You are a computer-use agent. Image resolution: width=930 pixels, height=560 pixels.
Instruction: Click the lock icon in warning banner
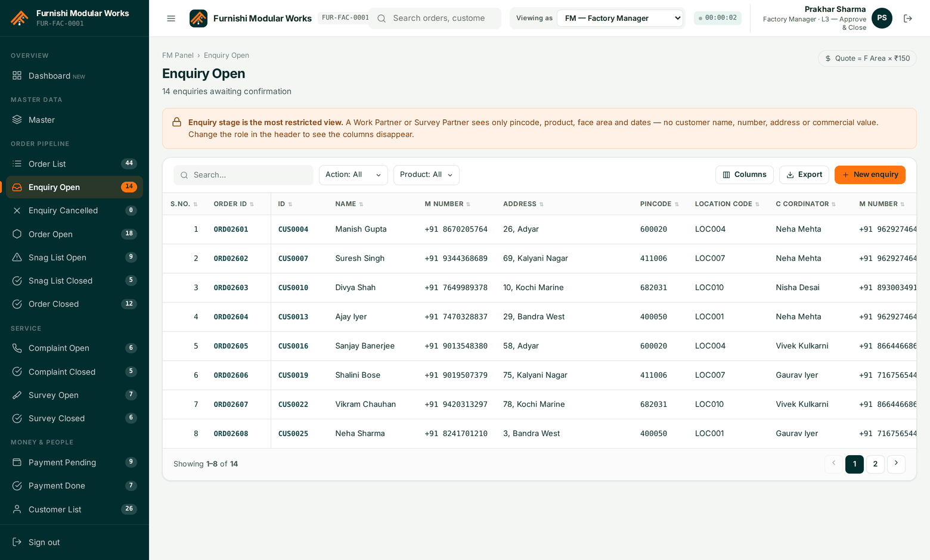pos(176,122)
